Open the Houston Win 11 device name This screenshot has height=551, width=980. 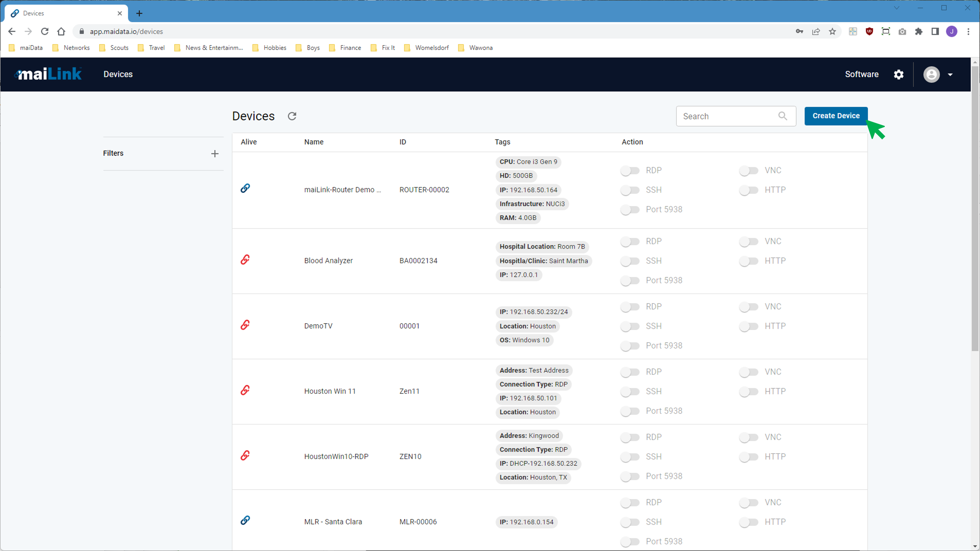(330, 391)
